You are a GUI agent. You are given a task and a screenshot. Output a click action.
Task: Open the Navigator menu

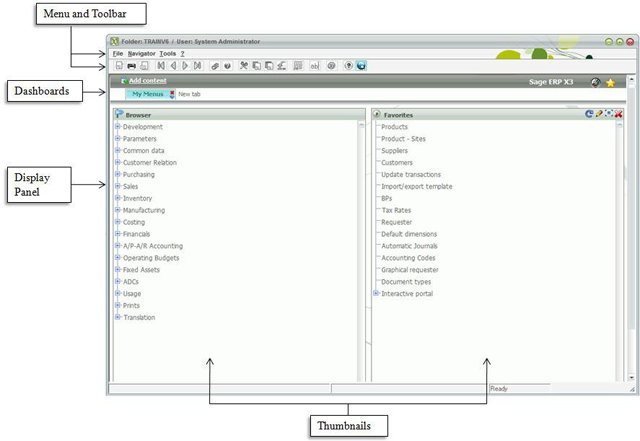(141, 52)
